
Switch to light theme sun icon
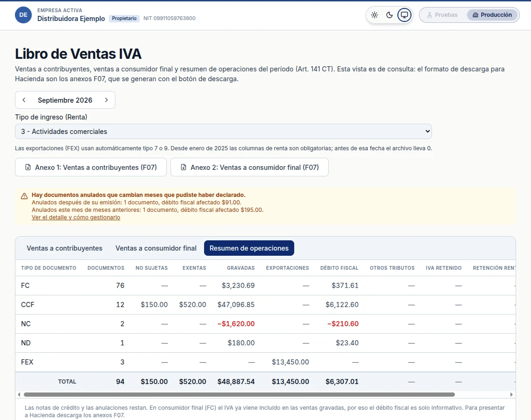click(x=375, y=15)
